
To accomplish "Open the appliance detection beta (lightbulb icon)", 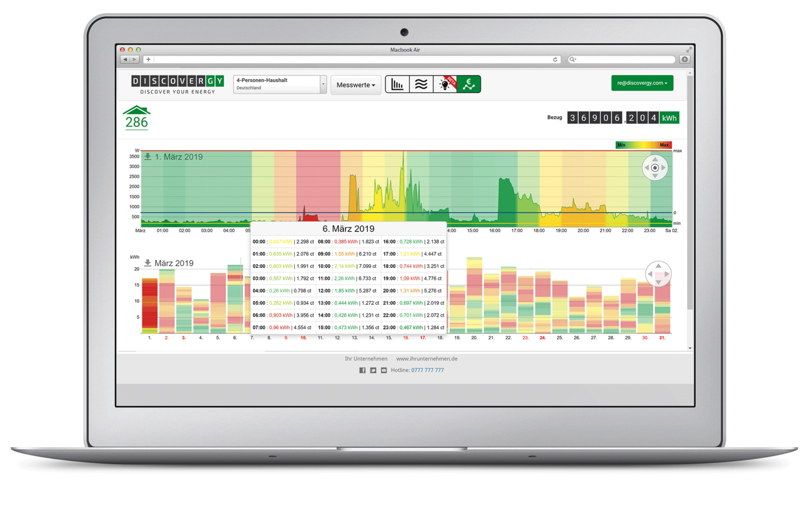I will tap(445, 83).
